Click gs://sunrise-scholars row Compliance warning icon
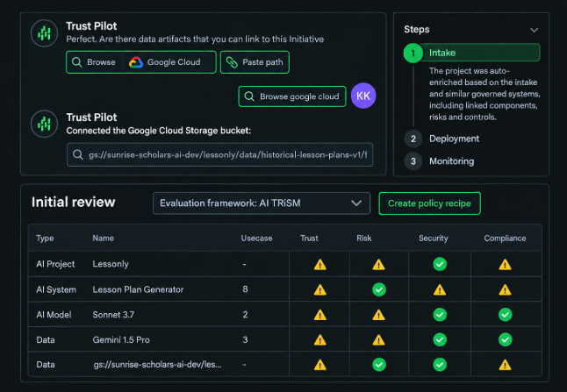Image resolution: width=567 pixels, height=392 pixels. click(x=506, y=365)
